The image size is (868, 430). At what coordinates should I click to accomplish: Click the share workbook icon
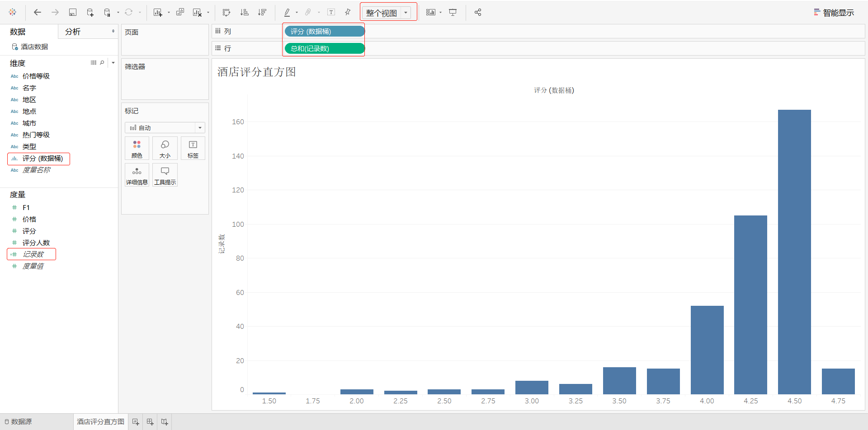pos(478,12)
